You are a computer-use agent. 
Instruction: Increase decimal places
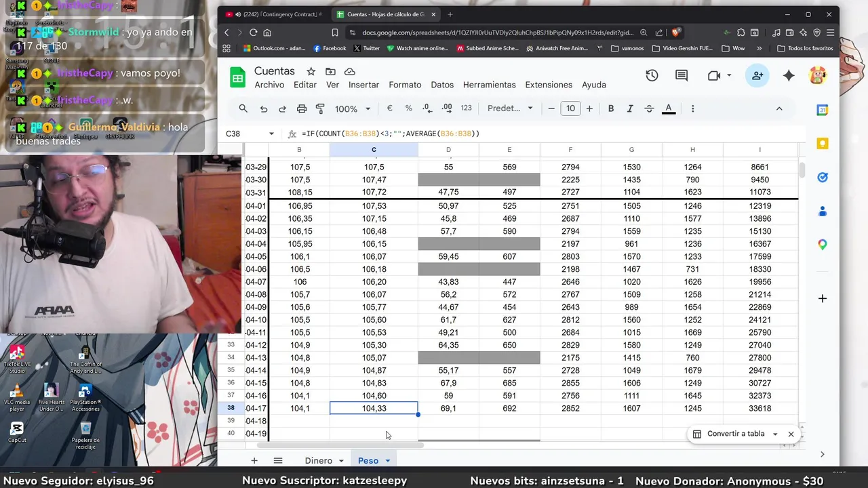click(x=447, y=108)
